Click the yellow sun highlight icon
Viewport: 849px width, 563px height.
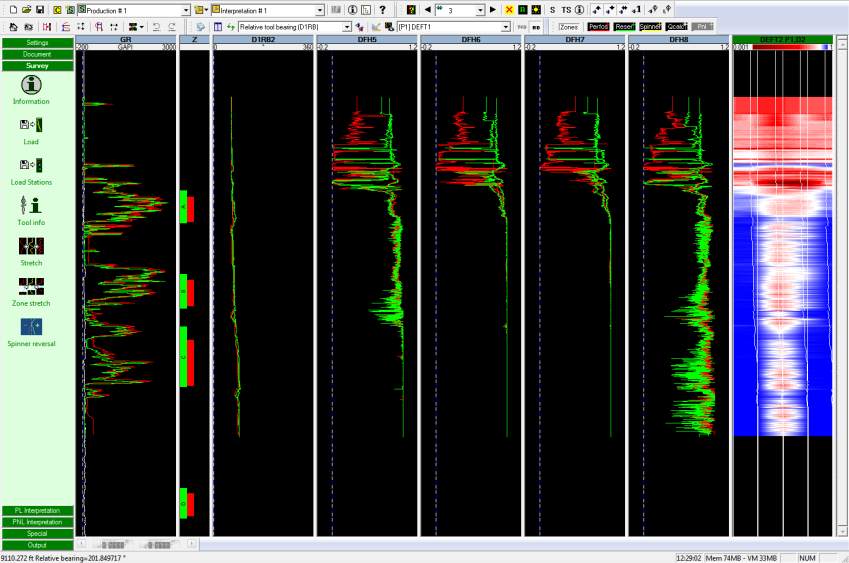tap(536, 10)
